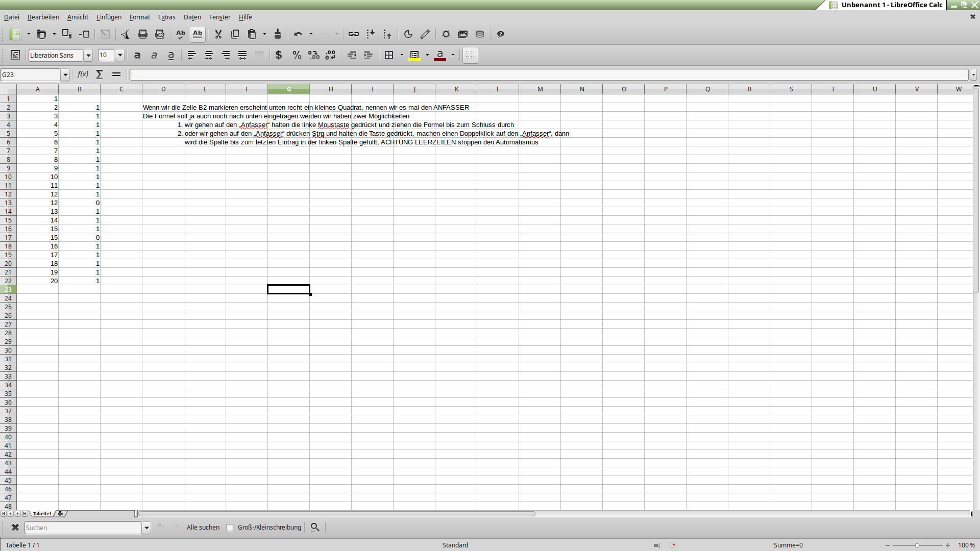The image size is (980, 551).
Task: Click the Print icon in toolbar
Action: click(x=143, y=34)
